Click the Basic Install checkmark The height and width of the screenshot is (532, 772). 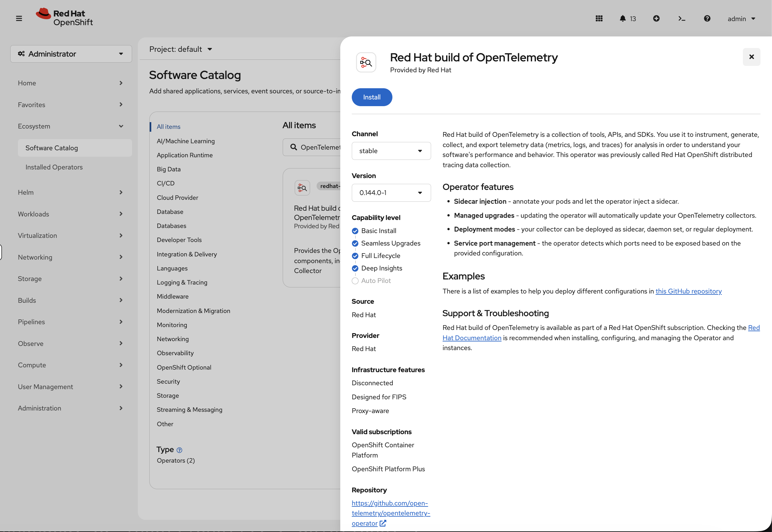tap(355, 231)
